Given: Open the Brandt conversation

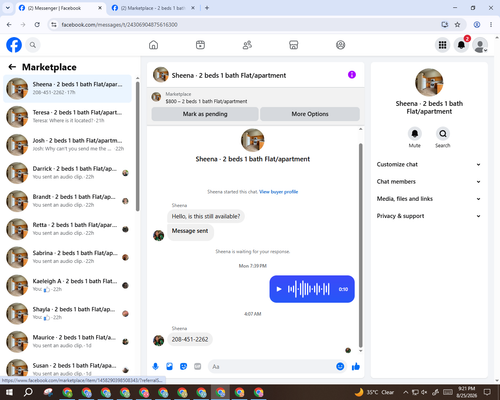Looking at the screenshot, I should click(x=67, y=201).
